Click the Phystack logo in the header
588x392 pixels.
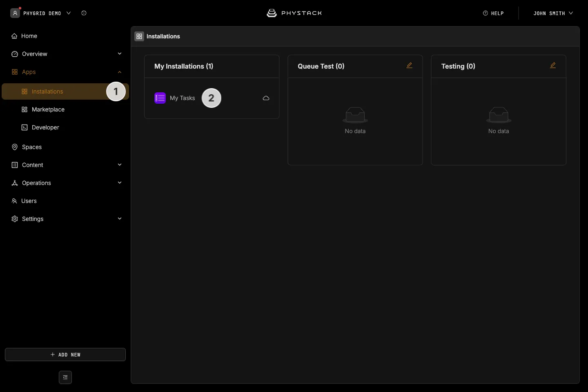(294, 13)
